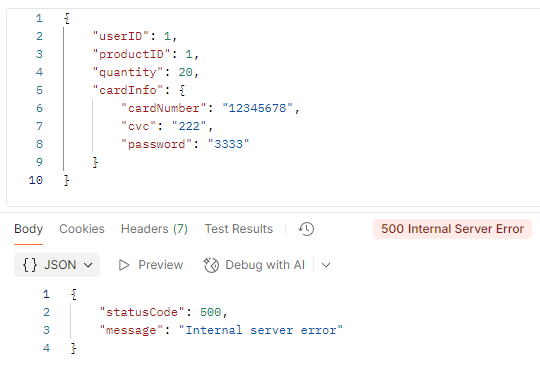Click the "userID" key in request body
Image resolution: width=540 pixels, height=370 pixels.
(x=121, y=36)
